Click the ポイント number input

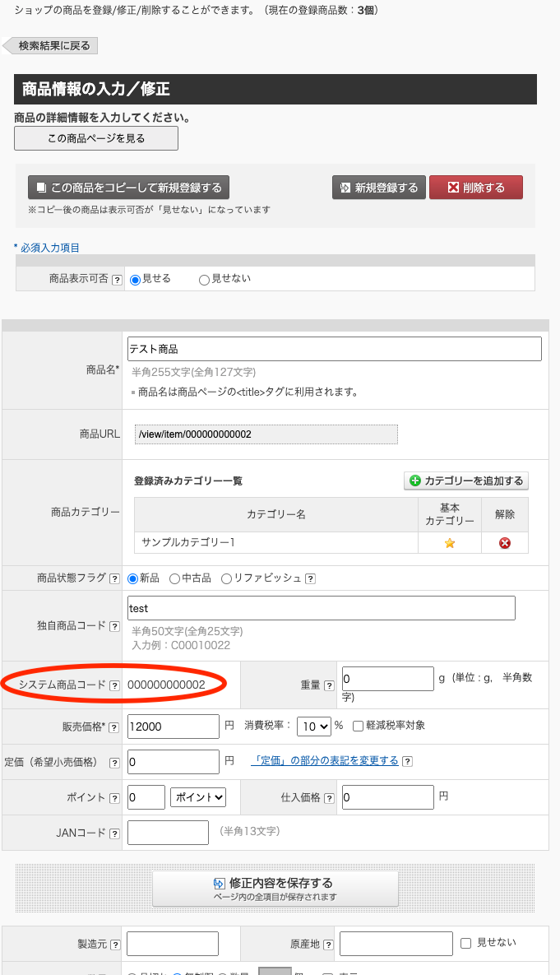(146, 797)
